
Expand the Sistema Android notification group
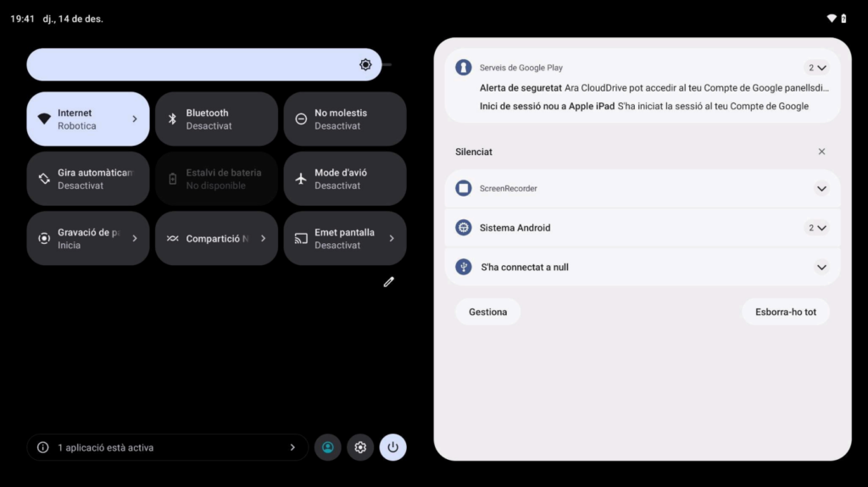[816, 228]
